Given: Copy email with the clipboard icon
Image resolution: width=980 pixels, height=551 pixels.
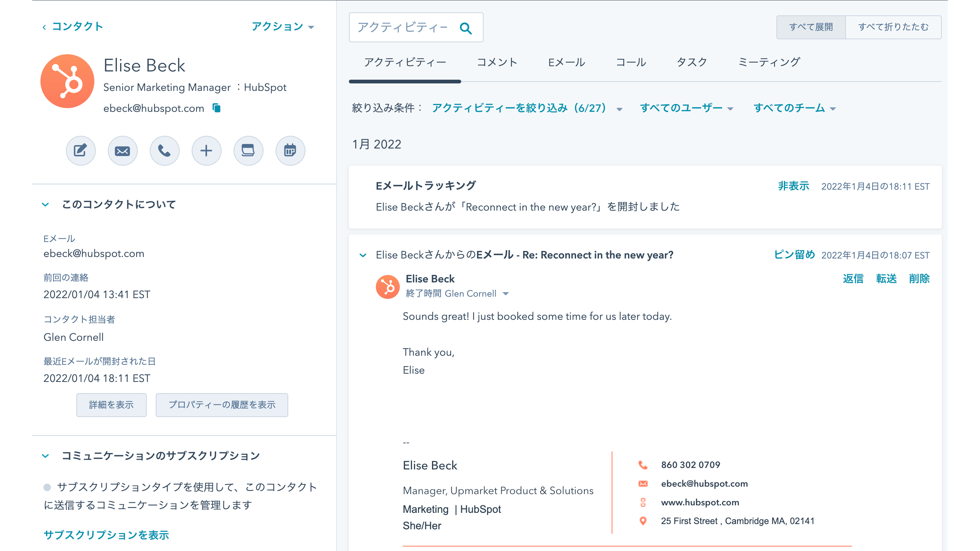Looking at the screenshot, I should coord(216,108).
